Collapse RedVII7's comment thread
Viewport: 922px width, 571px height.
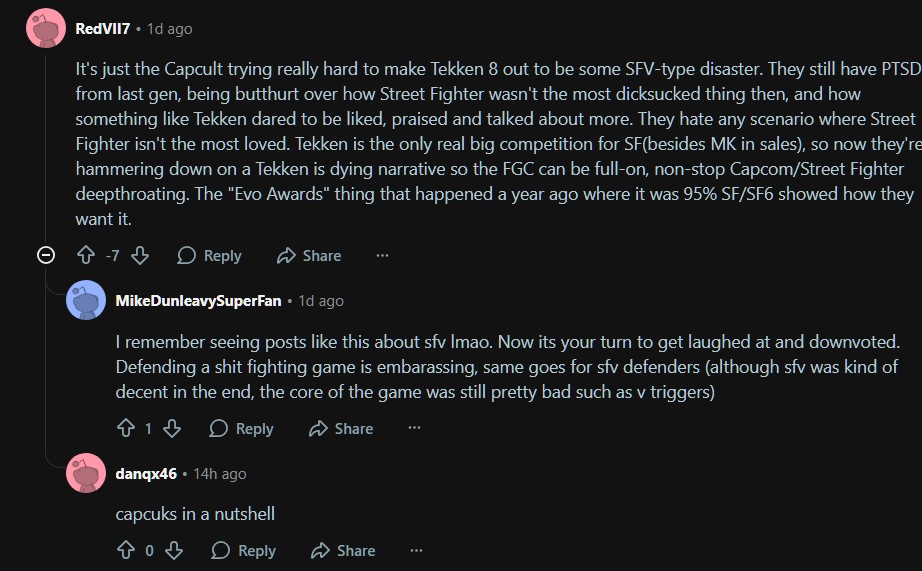[45, 256]
